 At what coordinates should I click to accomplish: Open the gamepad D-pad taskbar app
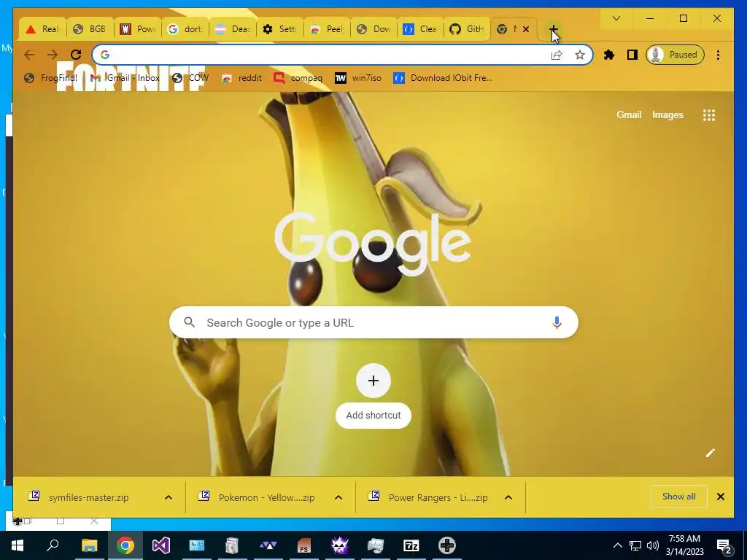point(447,545)
